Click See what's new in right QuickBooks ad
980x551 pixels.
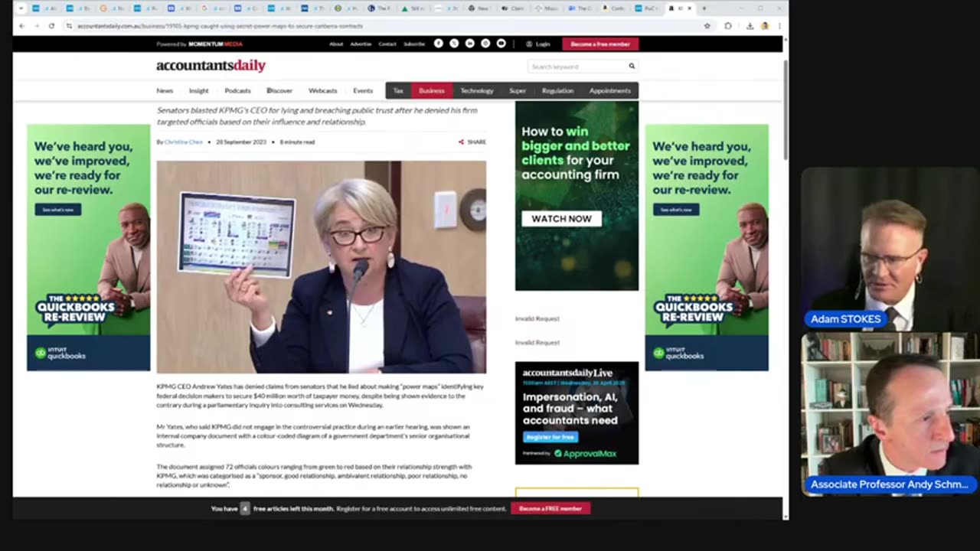coord(675,210)
